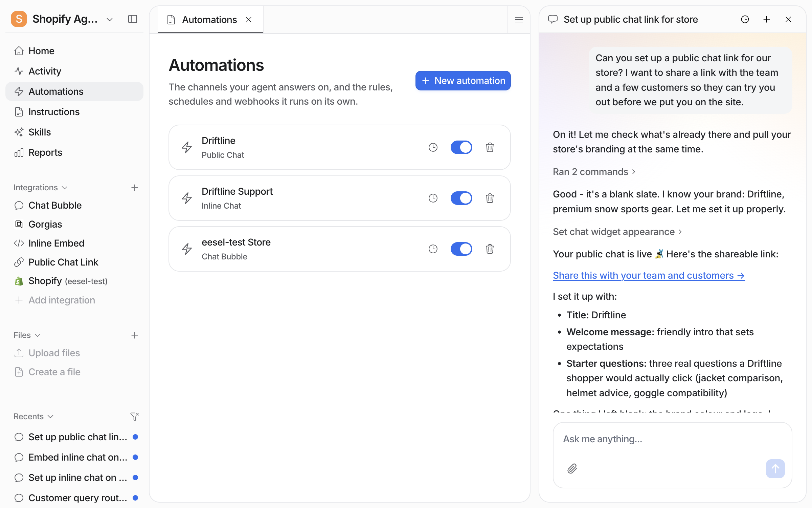Image resolution: width=812 pixels, height=508 pixels.
Task: Delete the eesel-test Store automation
Action: coord(490,249)
